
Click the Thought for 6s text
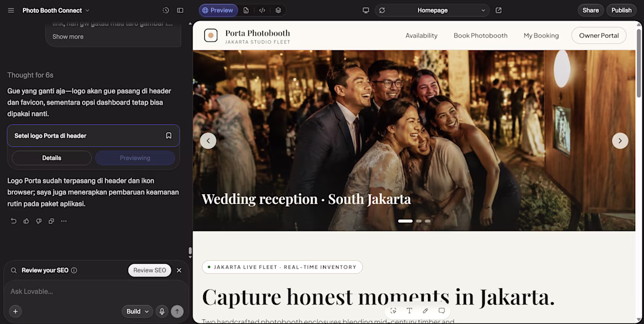tap(30, 75)
